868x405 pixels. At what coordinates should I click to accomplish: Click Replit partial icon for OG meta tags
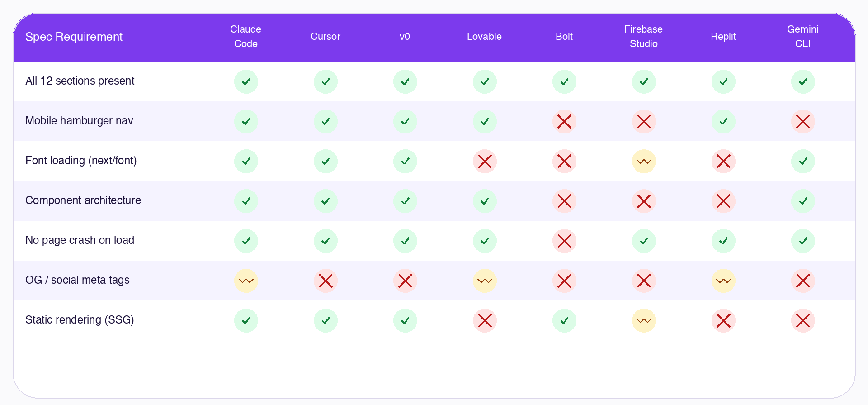click(x=723, y=281)
